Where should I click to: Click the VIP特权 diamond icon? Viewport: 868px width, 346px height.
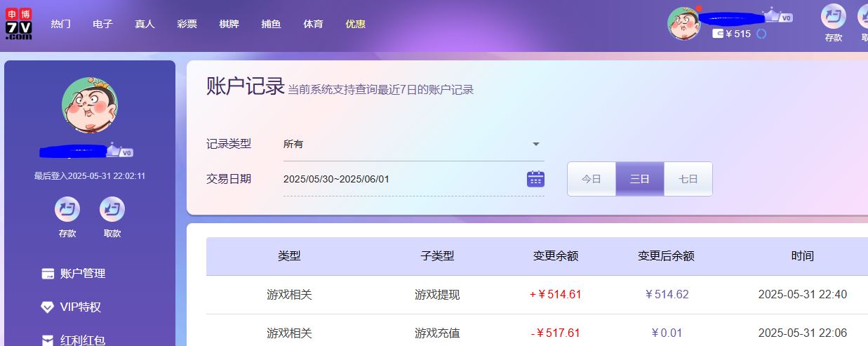coord(48,307)
